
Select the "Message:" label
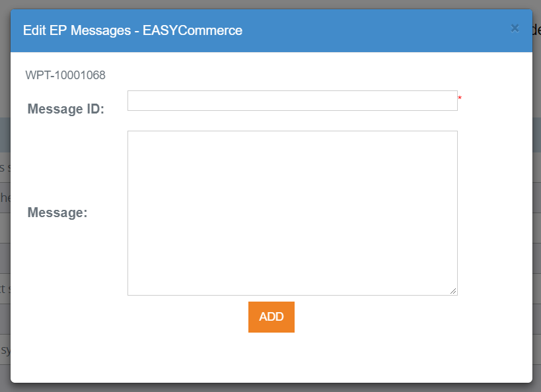click(57, 212)
